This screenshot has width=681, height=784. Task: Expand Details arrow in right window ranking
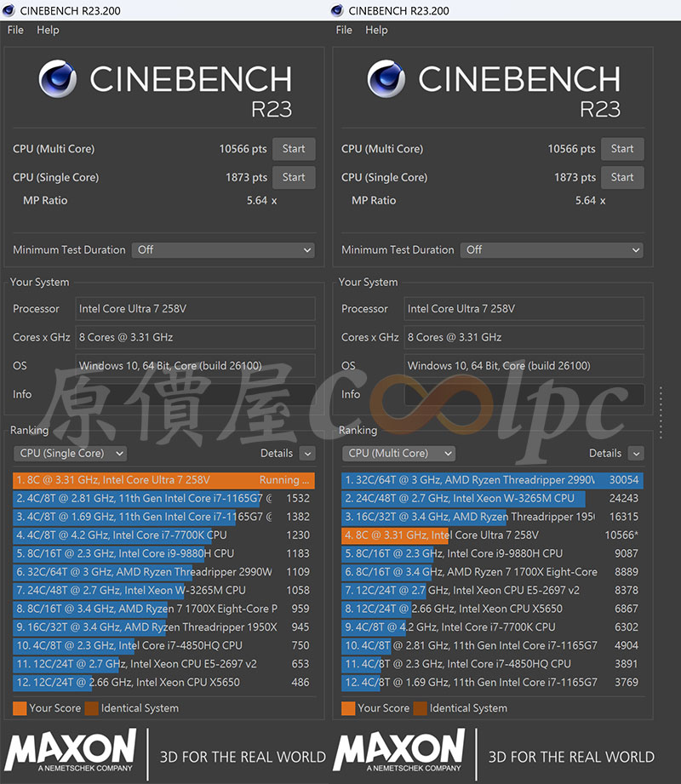tap(636, 454)
